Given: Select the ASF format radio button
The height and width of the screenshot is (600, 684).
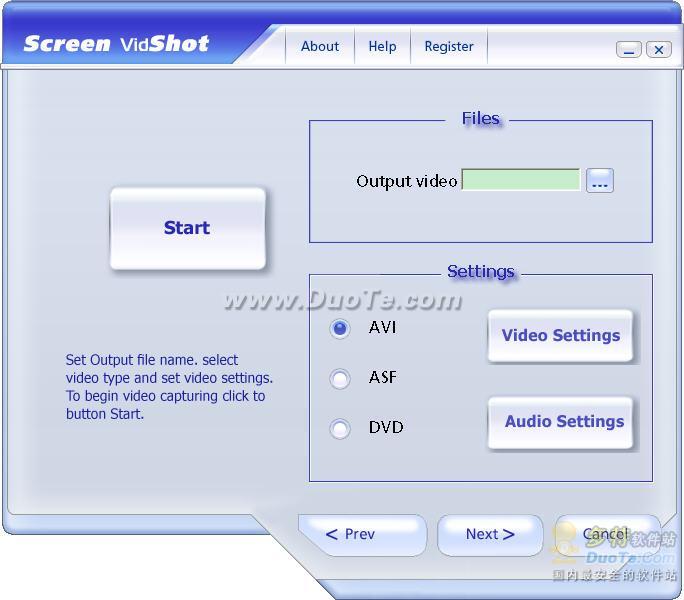Looking at the screenshot, I should pyautogui.click(x=340, y=378).
